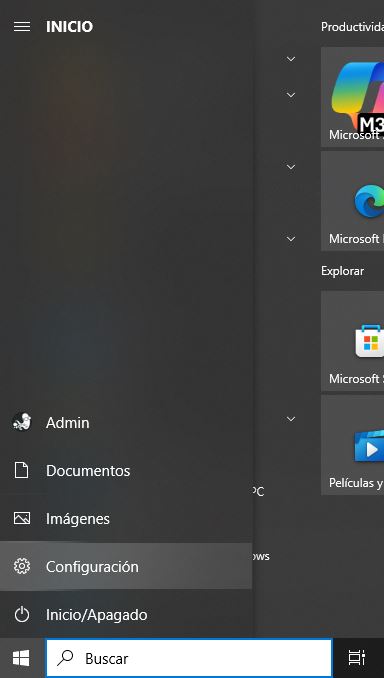The image size is (384, 678).
Task: Collapse the INICIO hamburger menu
Action: [x=22, y=27]
